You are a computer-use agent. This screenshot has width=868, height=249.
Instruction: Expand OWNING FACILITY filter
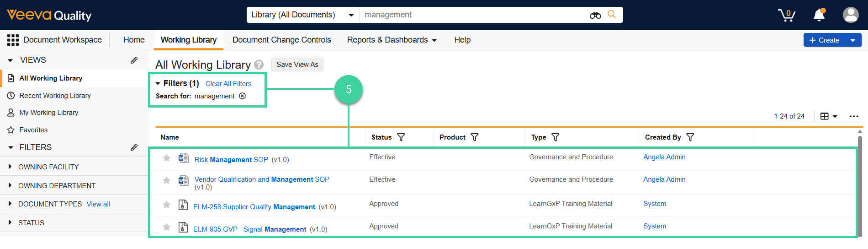pyautogui.click(x=10, y=167)
